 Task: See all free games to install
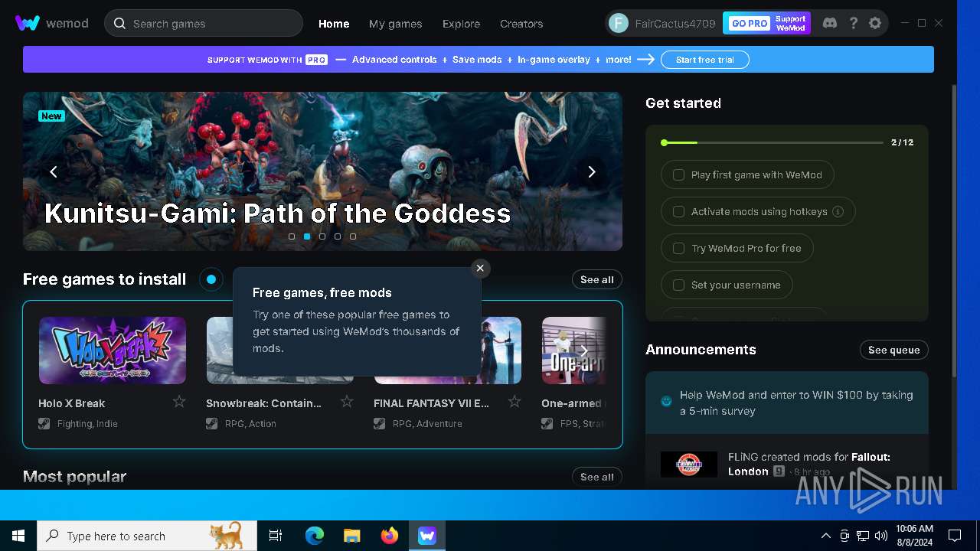click(x=597, y=279)
